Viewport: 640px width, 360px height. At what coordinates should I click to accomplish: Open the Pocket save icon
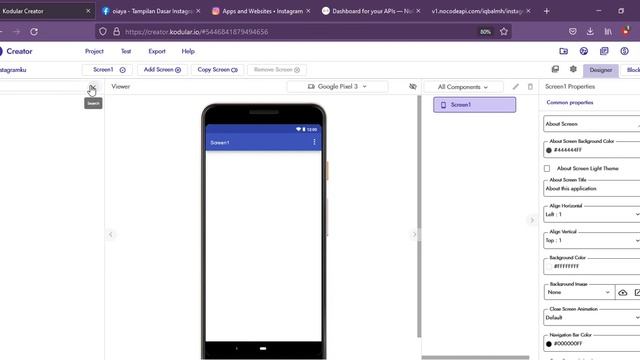[573, 31]
